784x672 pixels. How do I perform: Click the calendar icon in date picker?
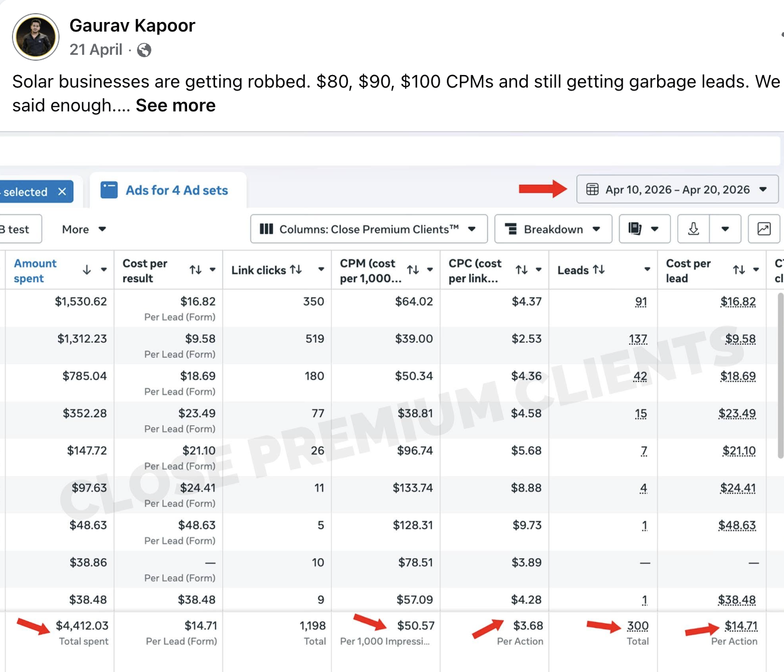tap(592, 189)
